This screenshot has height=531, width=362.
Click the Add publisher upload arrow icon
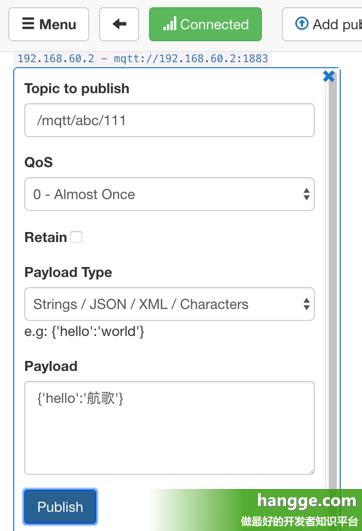(302, 24)
